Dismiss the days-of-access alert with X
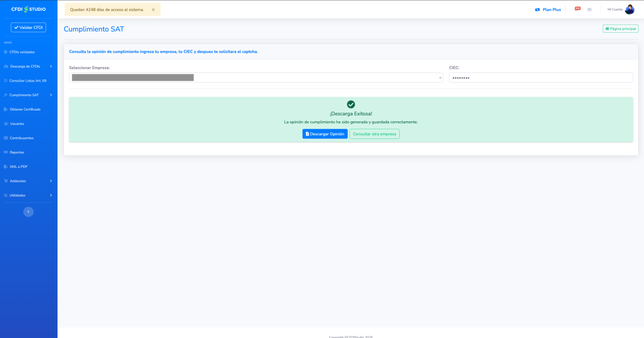The image size is (644, 338). [153, 10]
